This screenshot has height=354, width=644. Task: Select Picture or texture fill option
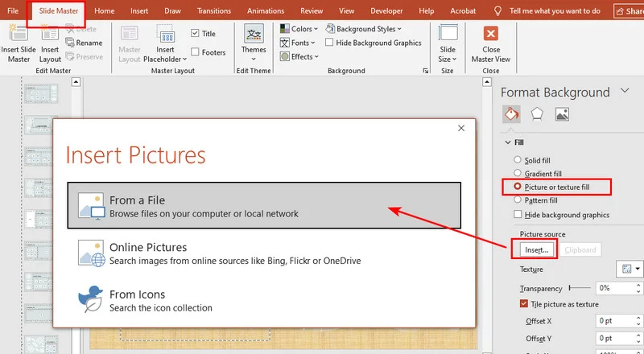pyautogui.click(x=518, y=187)
